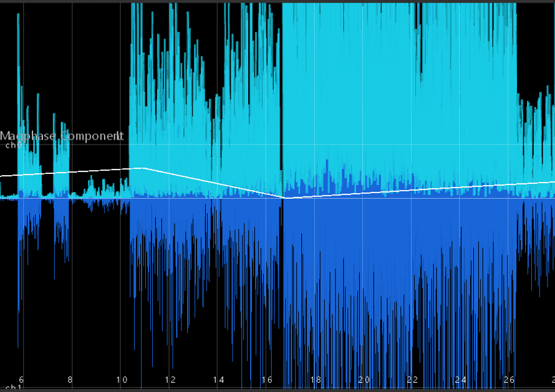Click the 6 second time marker

tap(21, 380)
